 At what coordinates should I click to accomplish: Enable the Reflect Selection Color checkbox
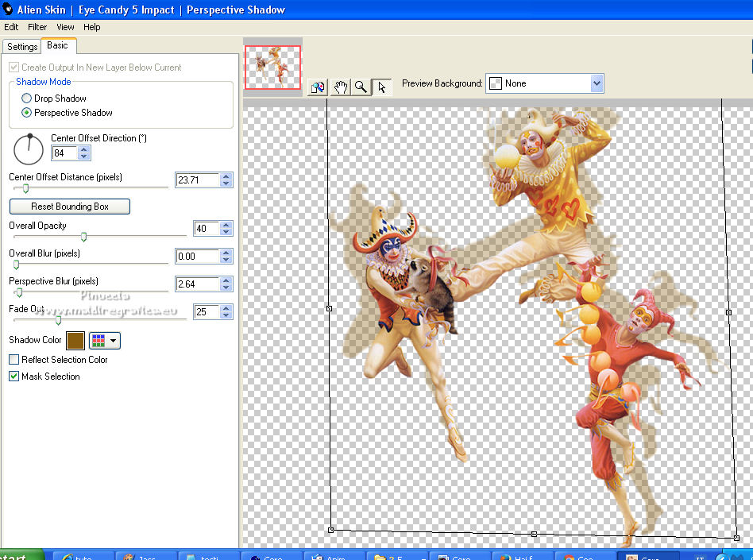point(14,359)
